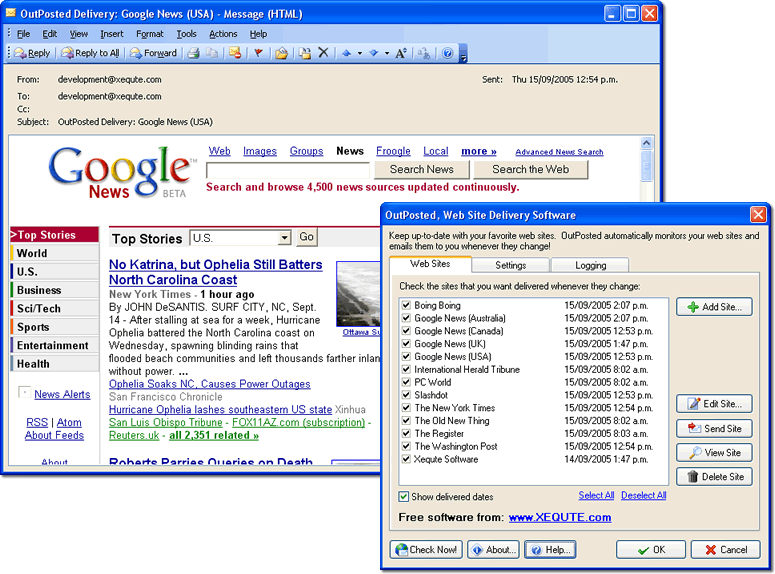Click the Font Size icon in the toolbar
The image size is (775, 574).
(401, 53)
